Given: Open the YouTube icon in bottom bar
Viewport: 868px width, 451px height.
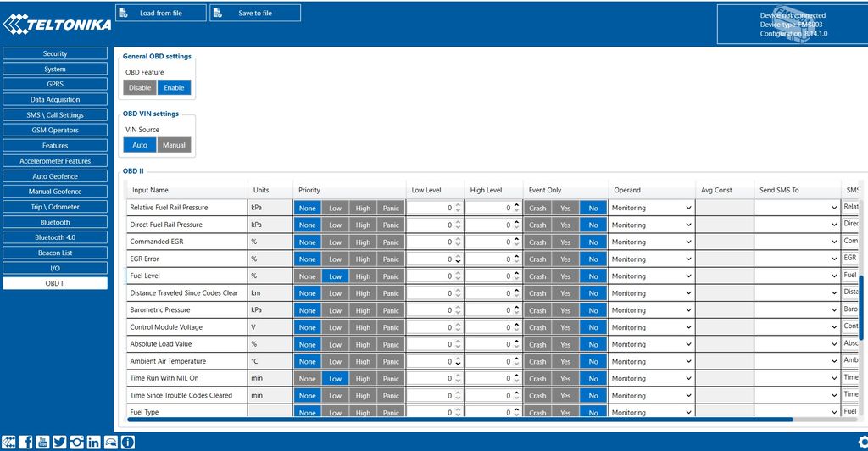Looking at the screenshot, I should click(x=42, y=442).
